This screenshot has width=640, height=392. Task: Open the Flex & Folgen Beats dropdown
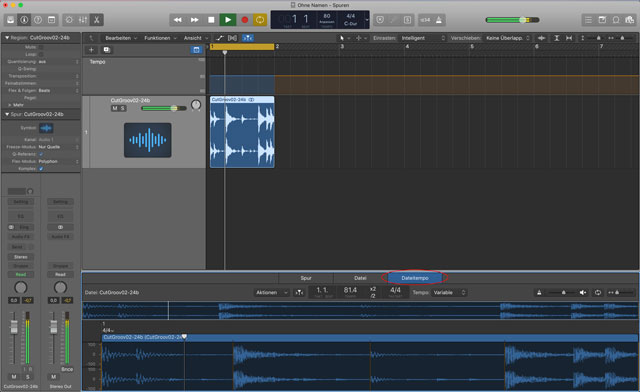point(58,90)
